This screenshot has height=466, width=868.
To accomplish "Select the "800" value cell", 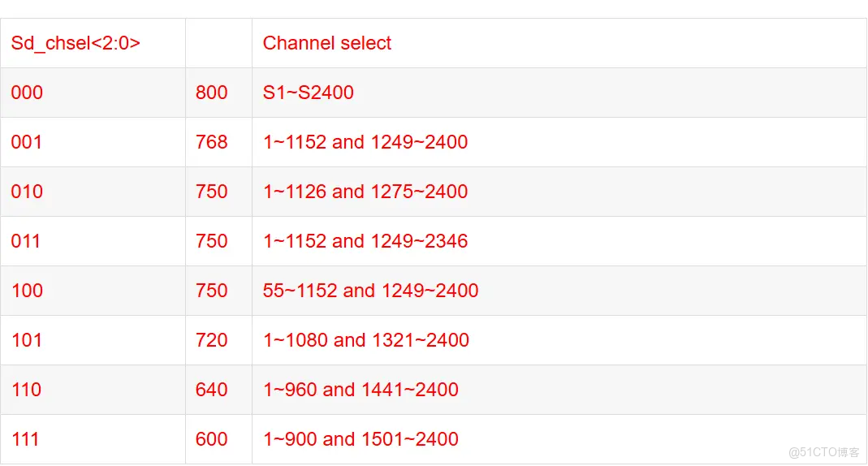I will click(211, 93).
